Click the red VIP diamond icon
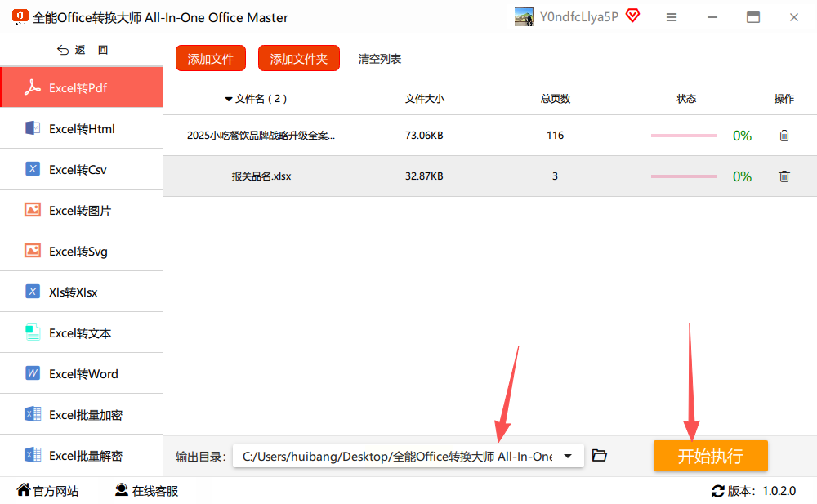Image resolution: width=817 pixels, height=504 pixels. pyautogui.click(x=632, y=16)
